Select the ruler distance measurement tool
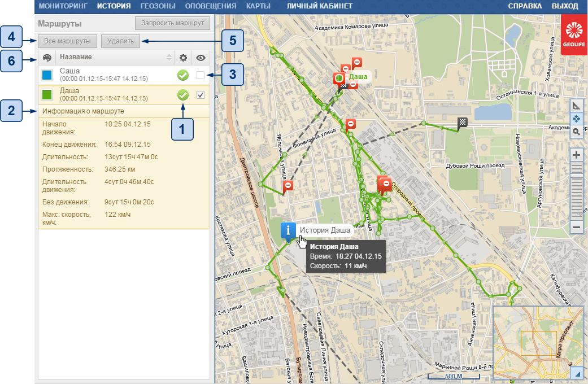This screenshot has height=384, width=588. point(576,106)
